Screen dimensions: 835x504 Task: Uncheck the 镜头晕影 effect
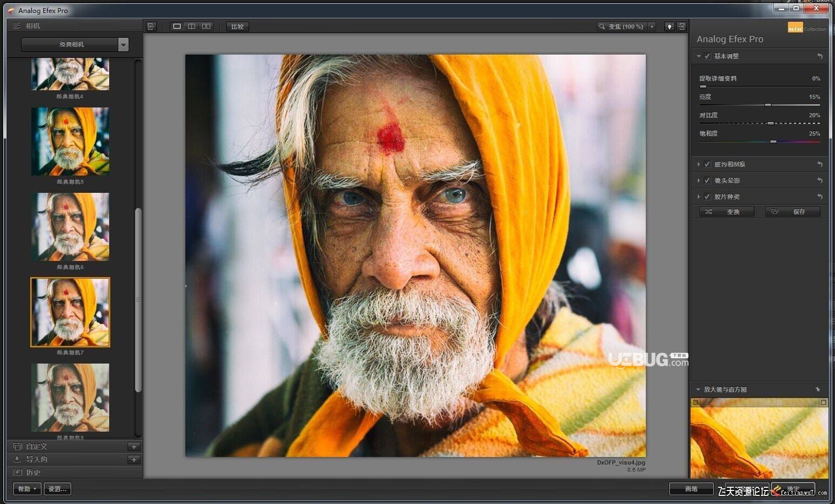[707, 180]
